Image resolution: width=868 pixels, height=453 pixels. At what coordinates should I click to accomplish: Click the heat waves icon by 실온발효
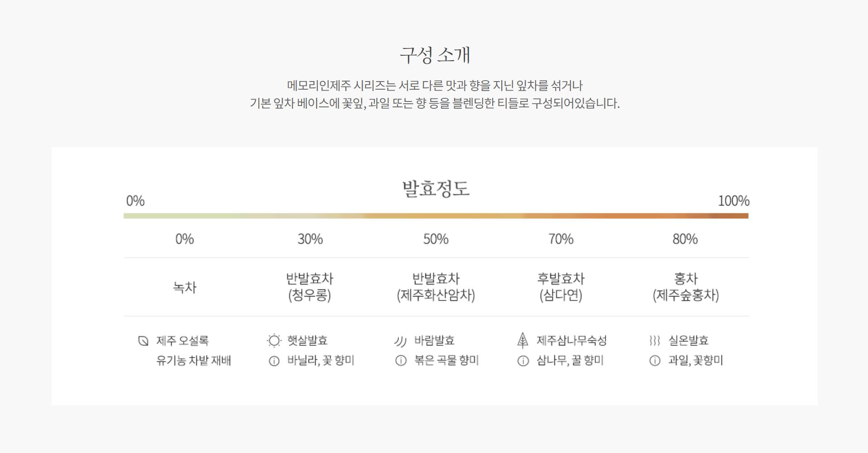point(654,341)
